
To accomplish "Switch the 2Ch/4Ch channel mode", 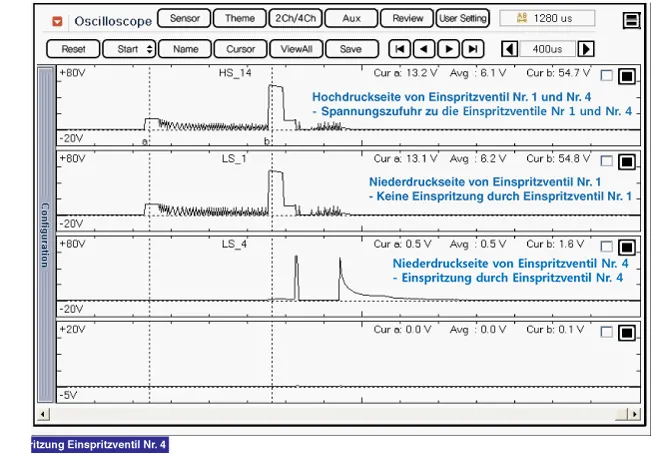I will tap(295, 18).
